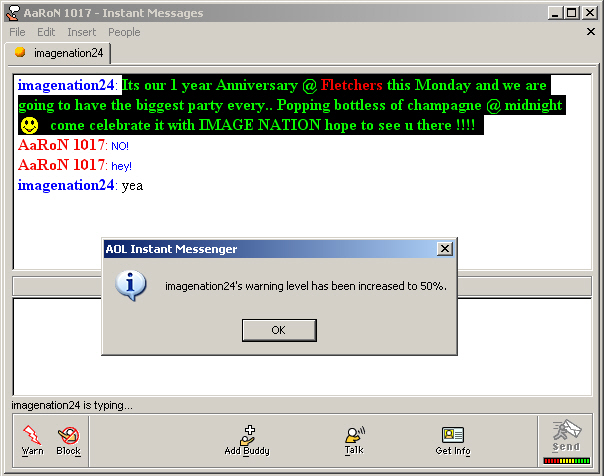The width and height of the screenshot is (604, 476).
Task: Click the orange status ball on imagenation24 tab
Action: click(20, 52)
